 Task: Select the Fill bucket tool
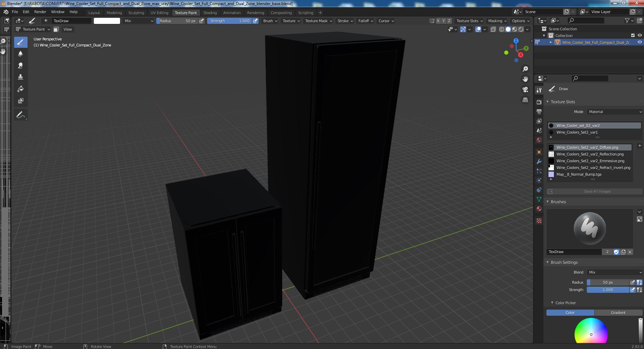[21, 89]
